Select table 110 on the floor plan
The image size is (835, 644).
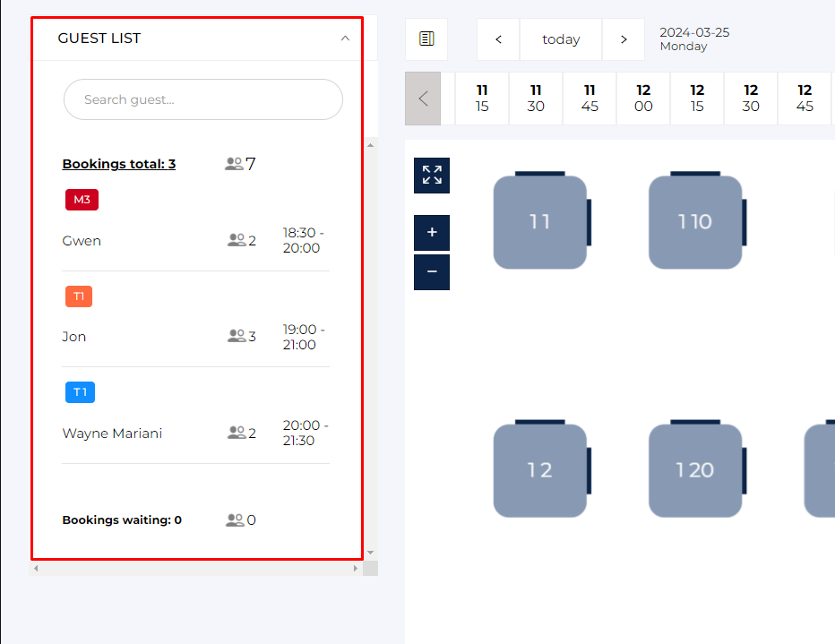click(x=694, y=222)
